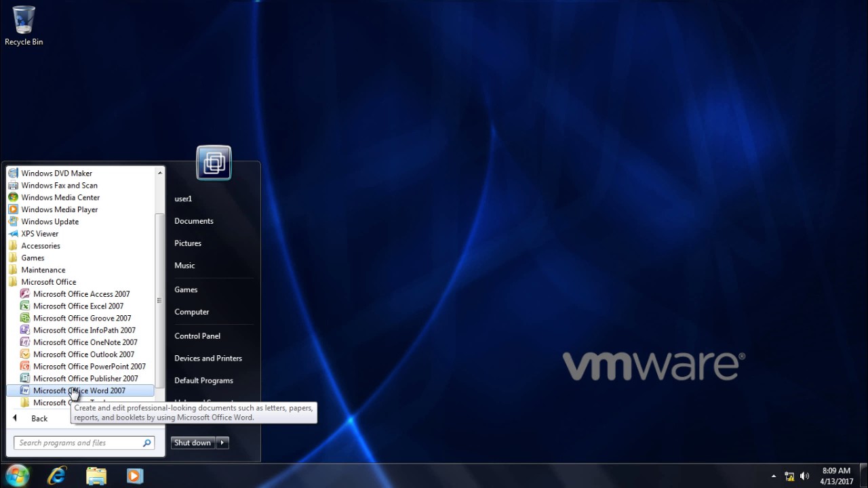Open Microsoft Office Publisher 2007
This screenshot has height=488, width=868.
(x=80, y=378)
